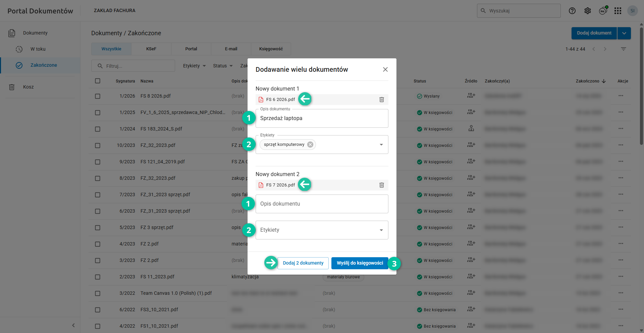Open settings gear icon in header

(588, 11)
